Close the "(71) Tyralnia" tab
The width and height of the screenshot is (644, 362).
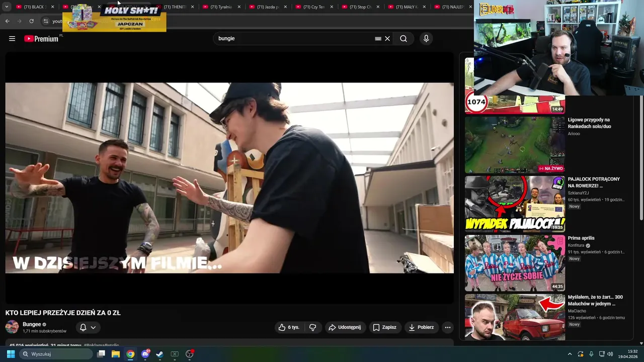click(x=239, y=7)
